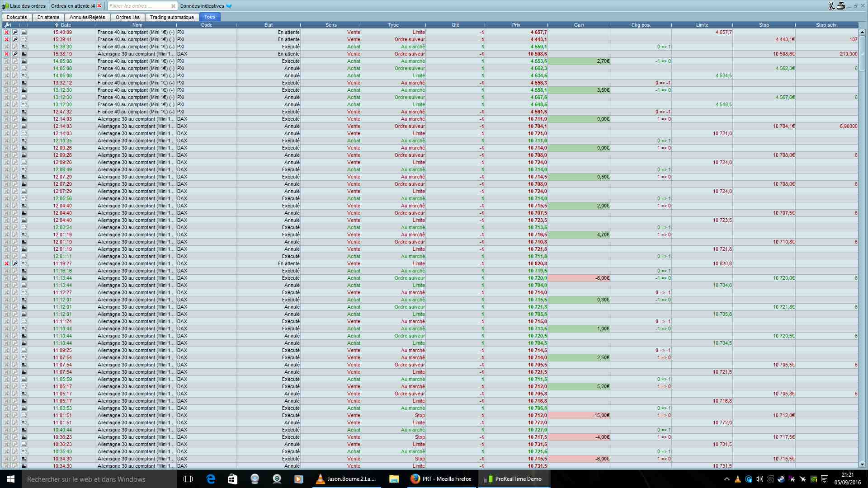Click the scrollbar down arrow of order list
Viewport: 868px width, 488px height.
coord(862,464)
